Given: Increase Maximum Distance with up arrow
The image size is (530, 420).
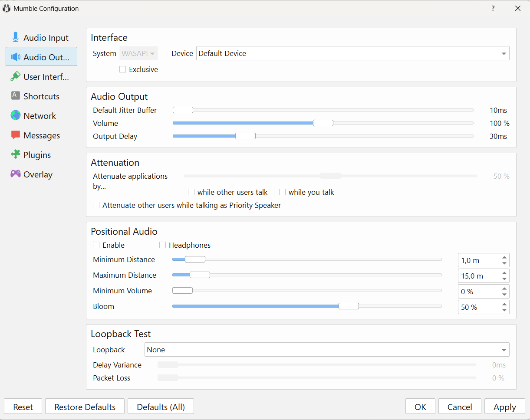Looking at the screenshot, I should [504, 273].
